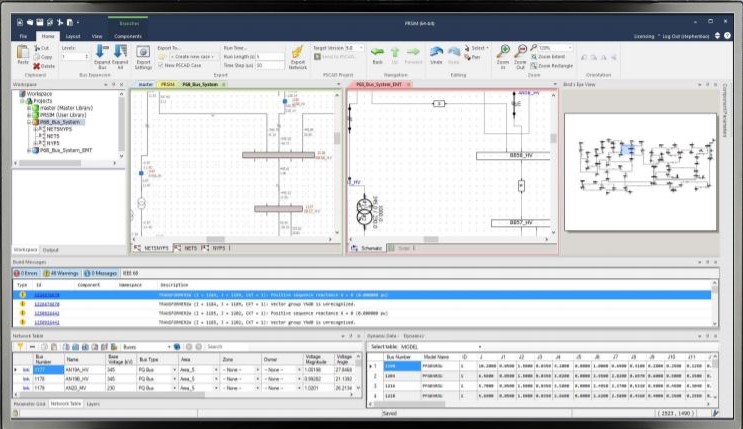Select NETSNYPS in the workspace tree

tap(59, 129)
